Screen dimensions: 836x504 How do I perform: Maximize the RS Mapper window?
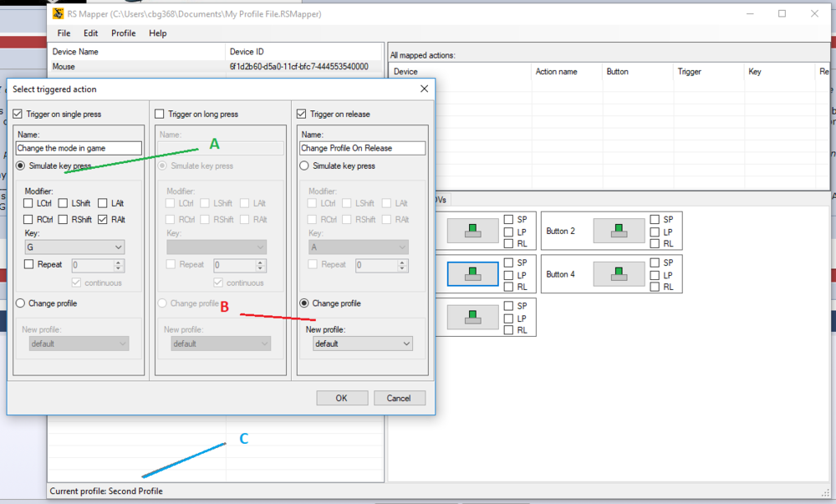coord(782,14)
